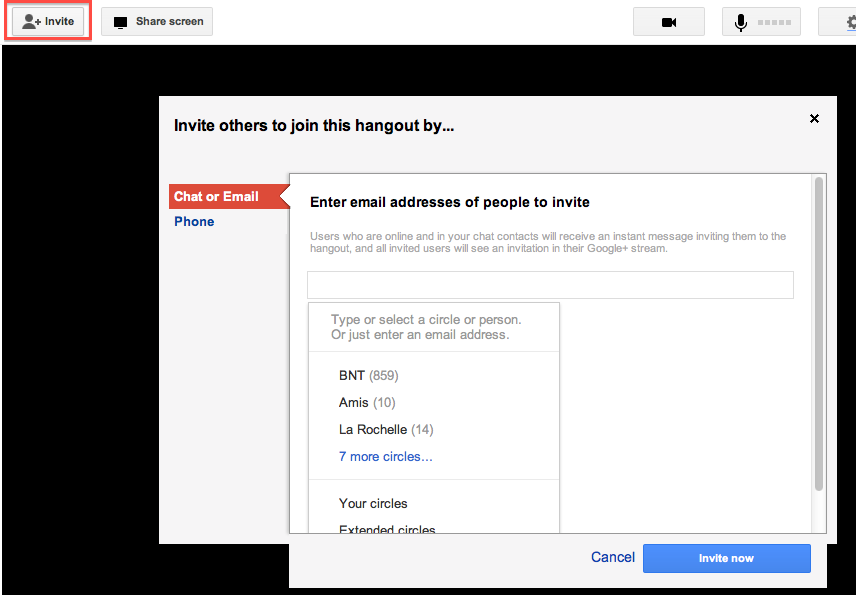Click the email addresses input field
The height and width of the screenshot is (595, 856).
(x=550, y=285)
